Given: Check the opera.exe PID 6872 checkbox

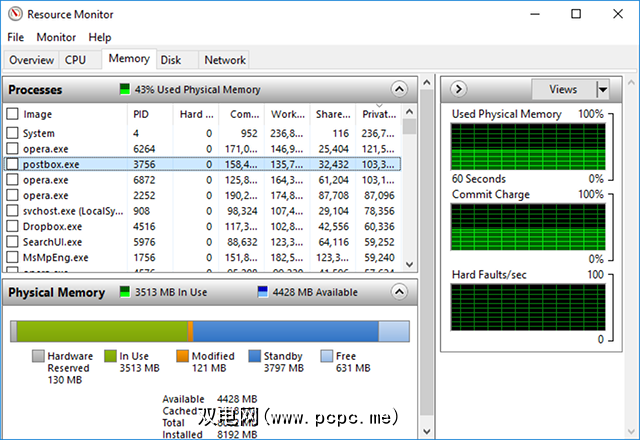Looking at the screenshot, I should pos(13,179).
